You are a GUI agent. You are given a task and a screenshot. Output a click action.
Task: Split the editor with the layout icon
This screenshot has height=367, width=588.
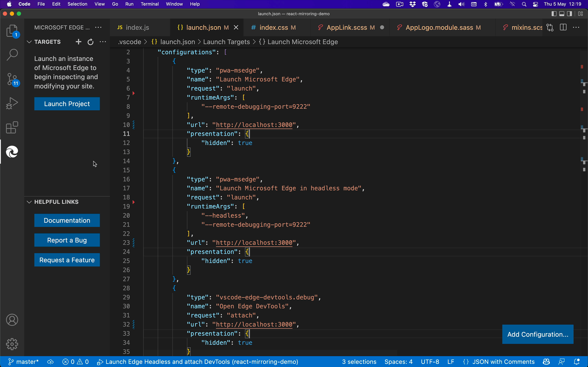(563, 27)
